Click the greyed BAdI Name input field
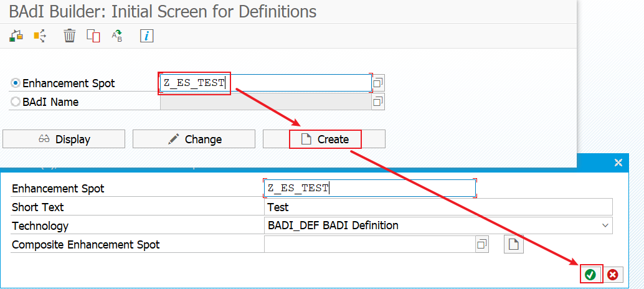 click(x=266, y=102)
